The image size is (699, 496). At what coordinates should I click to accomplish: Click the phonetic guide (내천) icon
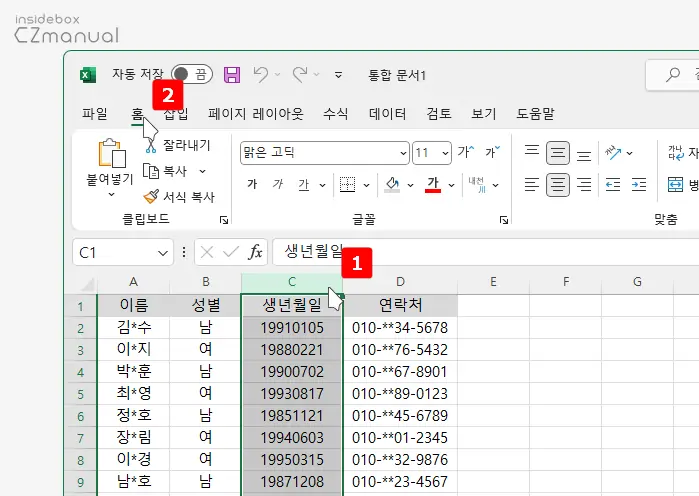click(477, 184)
